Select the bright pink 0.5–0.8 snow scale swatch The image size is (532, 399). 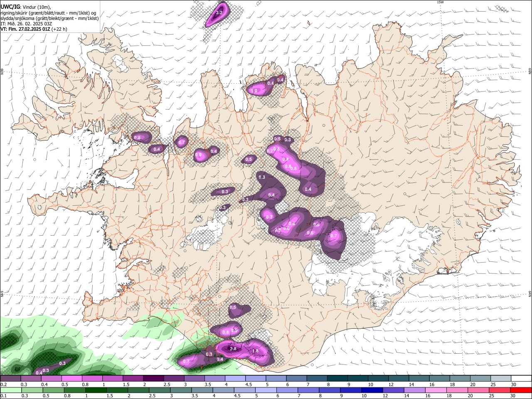71,378
